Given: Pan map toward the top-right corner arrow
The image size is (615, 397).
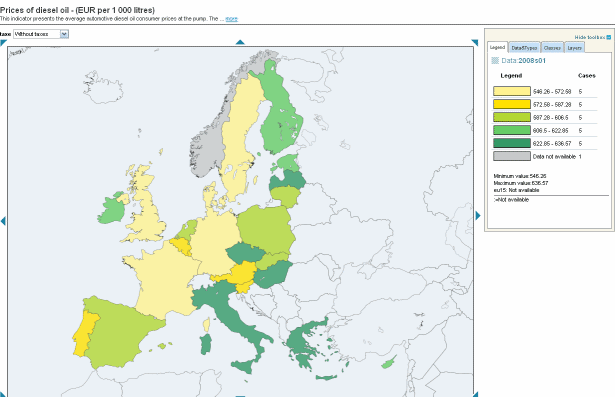Looking at the screenshot, I should (x=475, y=42).
